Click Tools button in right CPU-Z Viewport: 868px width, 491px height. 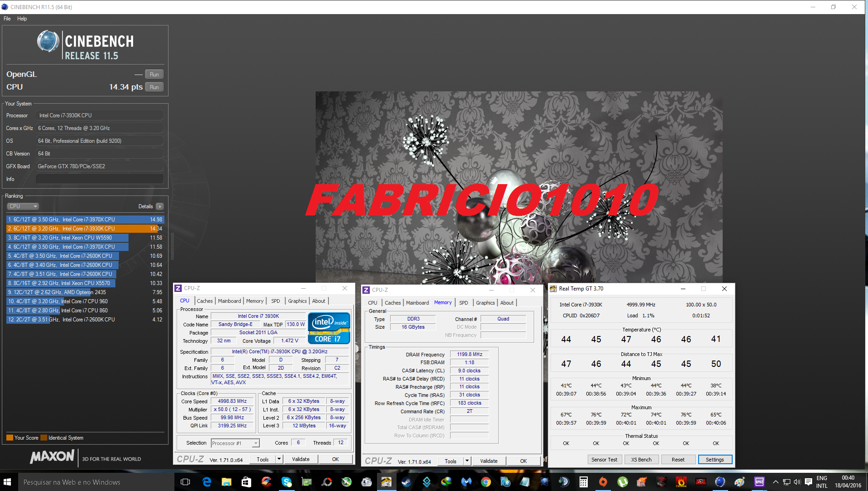tap(451, 461)
